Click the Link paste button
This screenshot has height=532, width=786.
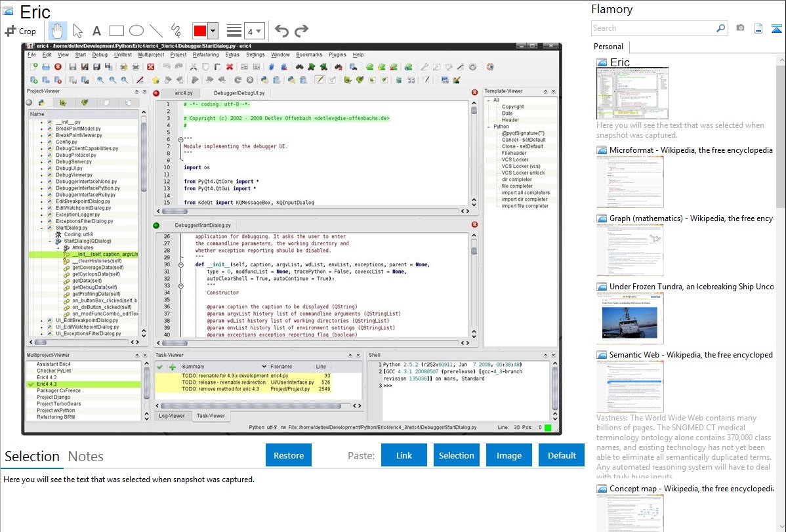click(x=404, y=455)
